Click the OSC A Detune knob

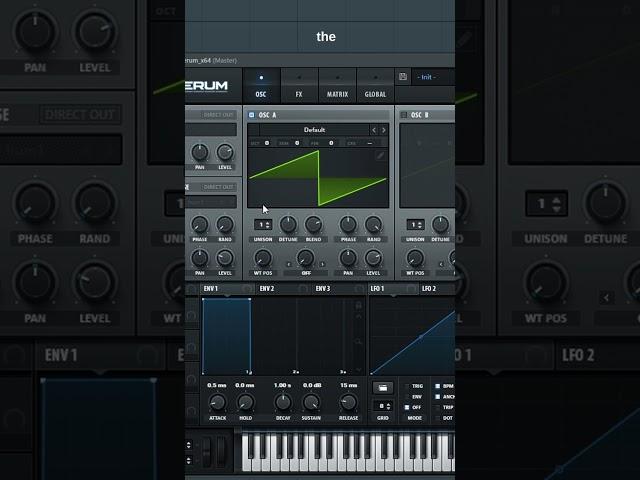288,224
